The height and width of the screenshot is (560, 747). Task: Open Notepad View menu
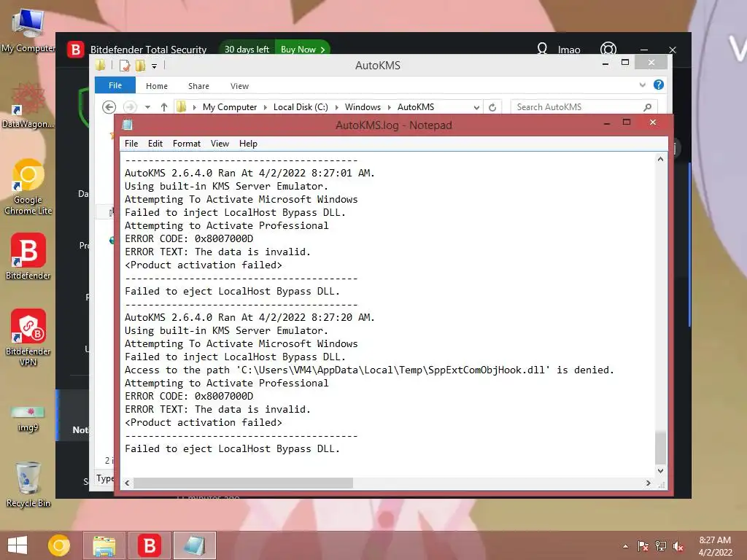coord(220,144)
